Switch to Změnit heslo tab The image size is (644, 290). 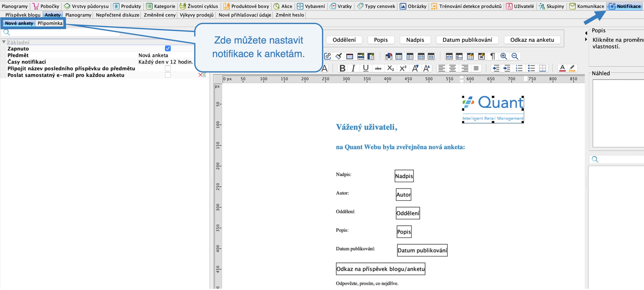(x=290, y=15)
